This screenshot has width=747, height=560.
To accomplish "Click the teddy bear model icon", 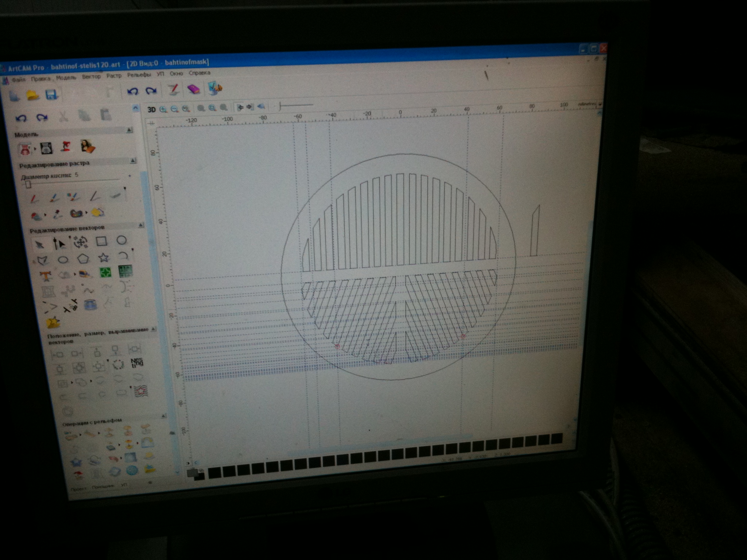I will point(25,149).
